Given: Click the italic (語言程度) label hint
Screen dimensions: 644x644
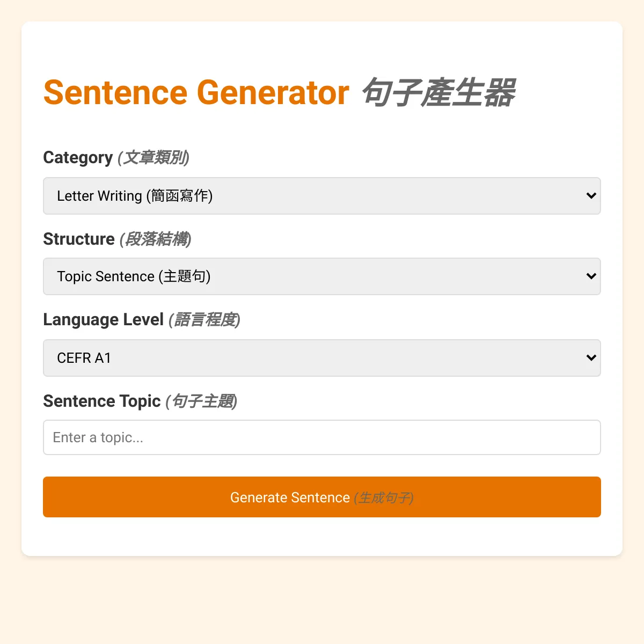Looking at the screenshot, I should click(204, 320).
